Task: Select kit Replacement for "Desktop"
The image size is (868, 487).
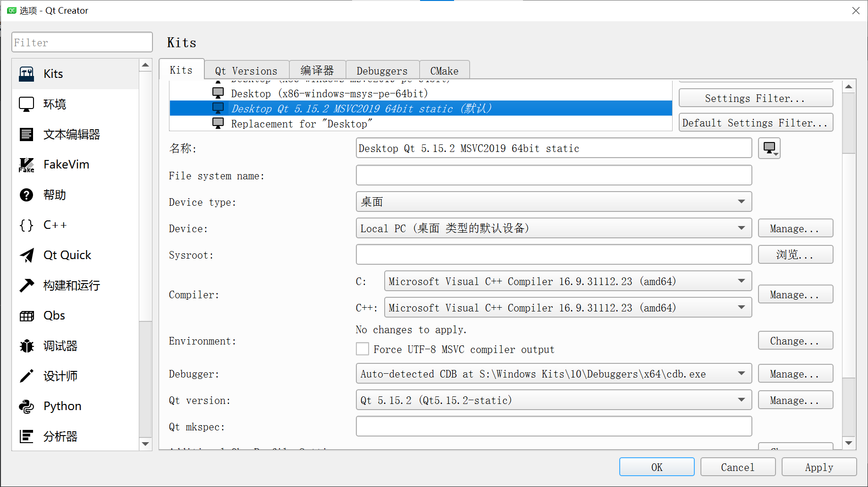Action: pos(421,124)
